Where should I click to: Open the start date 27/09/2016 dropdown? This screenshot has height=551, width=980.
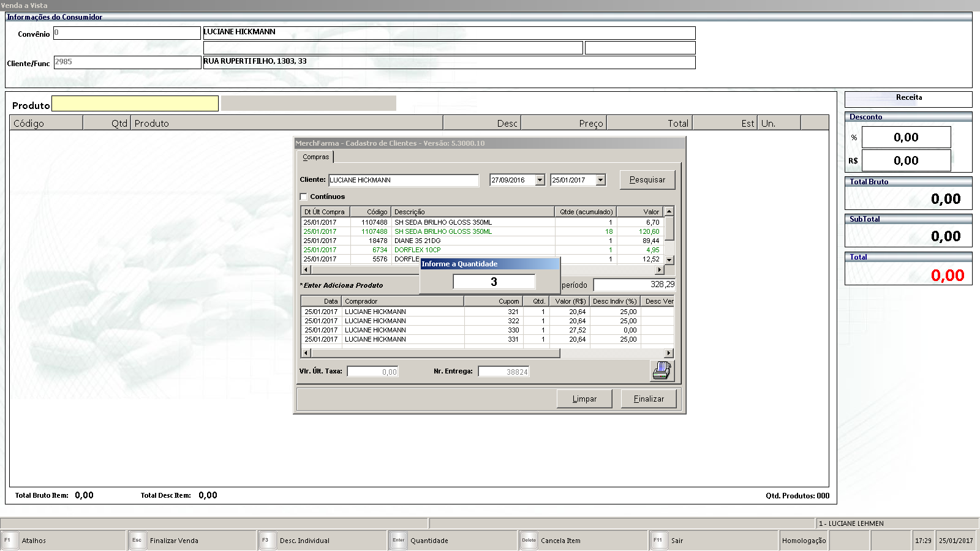[540, 180]
